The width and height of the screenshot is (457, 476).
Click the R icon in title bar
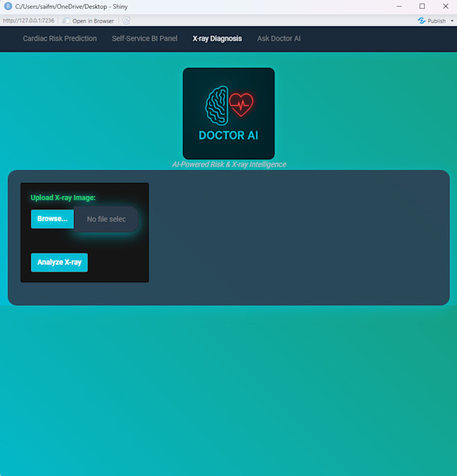pos(8,6)
